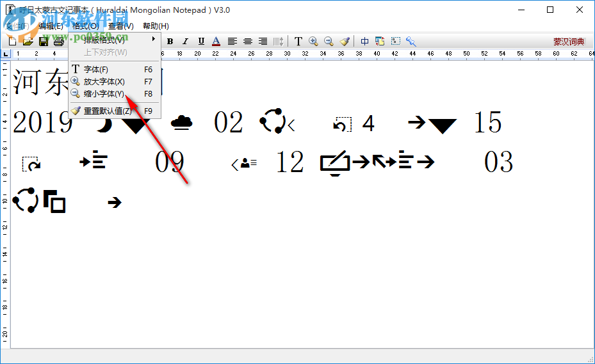This screenshot has width=595, height=364.
Task: Open the 编辑(E) menu
Action: (x=51, y=26)
